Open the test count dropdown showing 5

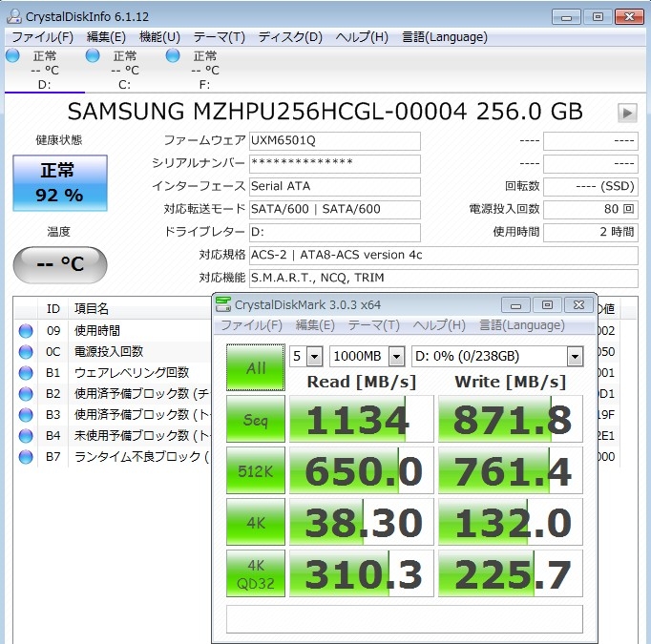(x=306, y=356)
